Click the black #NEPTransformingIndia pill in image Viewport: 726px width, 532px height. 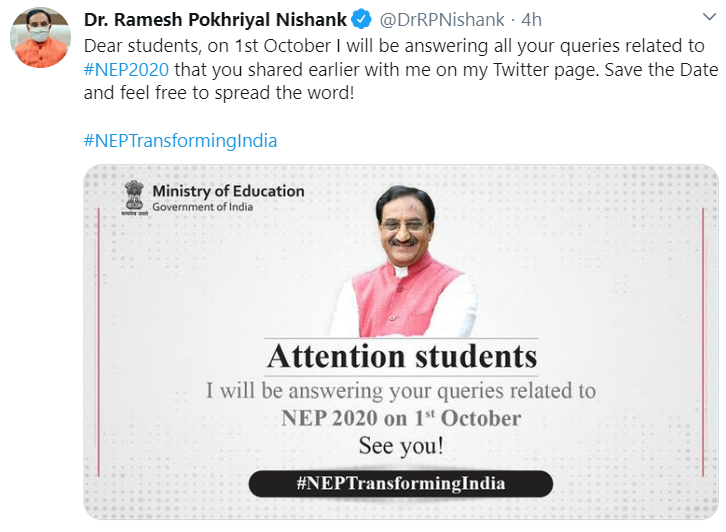400,483
